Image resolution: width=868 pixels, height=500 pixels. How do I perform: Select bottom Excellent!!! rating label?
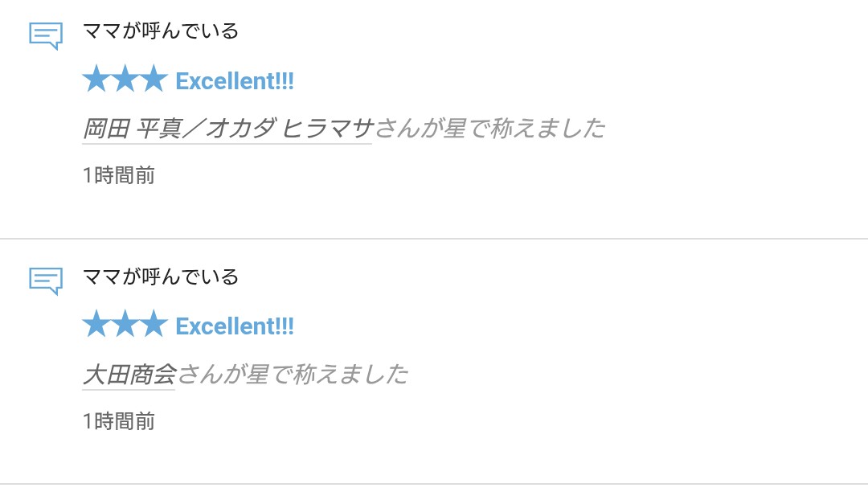(235, 326)
